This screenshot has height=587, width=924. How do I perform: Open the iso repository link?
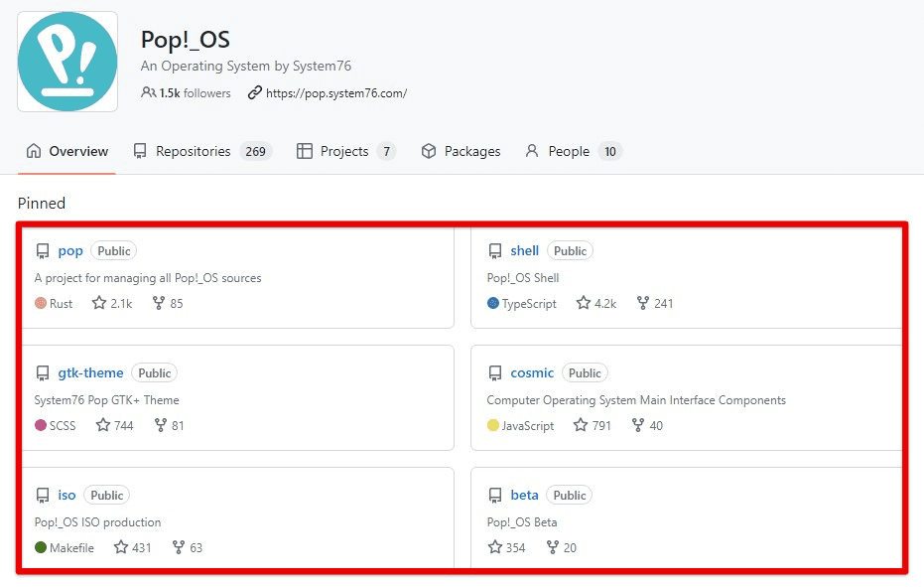click(x=66, y=495)
